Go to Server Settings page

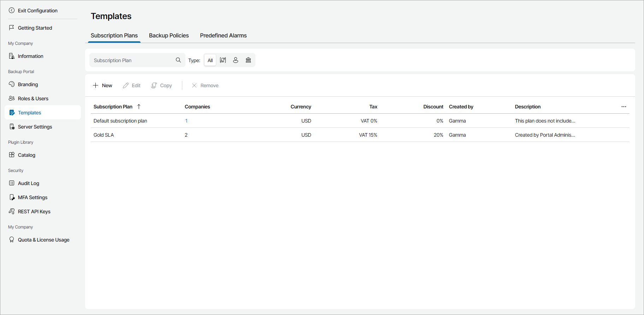(x=35, y=127)
